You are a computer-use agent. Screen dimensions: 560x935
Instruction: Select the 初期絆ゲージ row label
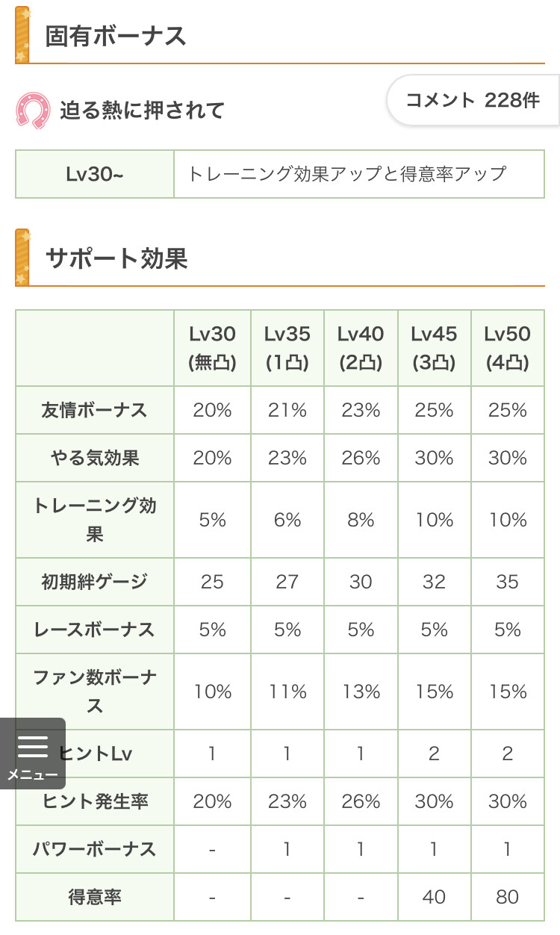coord(94,582)
